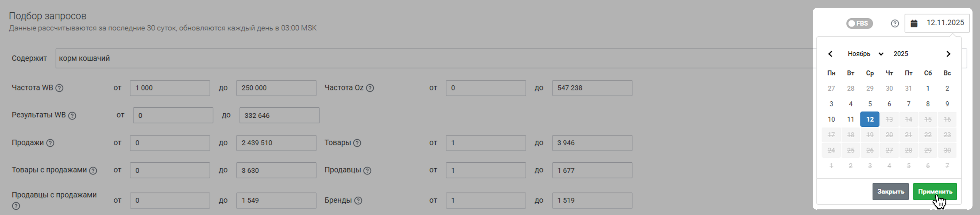Open the help icon next to FBS toggle
The image size is (980, 215).
[895, 23]
